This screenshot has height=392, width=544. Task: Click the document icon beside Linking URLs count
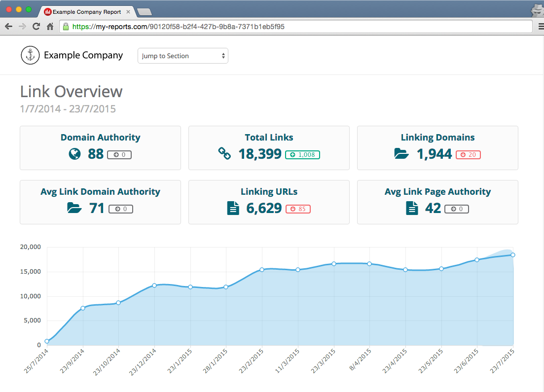tap(233, 208)
